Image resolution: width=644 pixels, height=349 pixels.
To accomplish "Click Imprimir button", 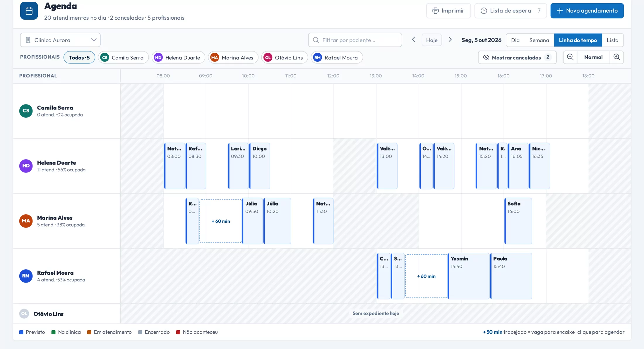I will tap(448, 11).
